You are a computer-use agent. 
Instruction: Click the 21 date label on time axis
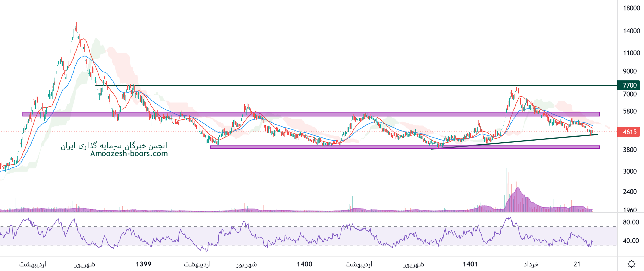pyautogui.click(x=577, y=264)
